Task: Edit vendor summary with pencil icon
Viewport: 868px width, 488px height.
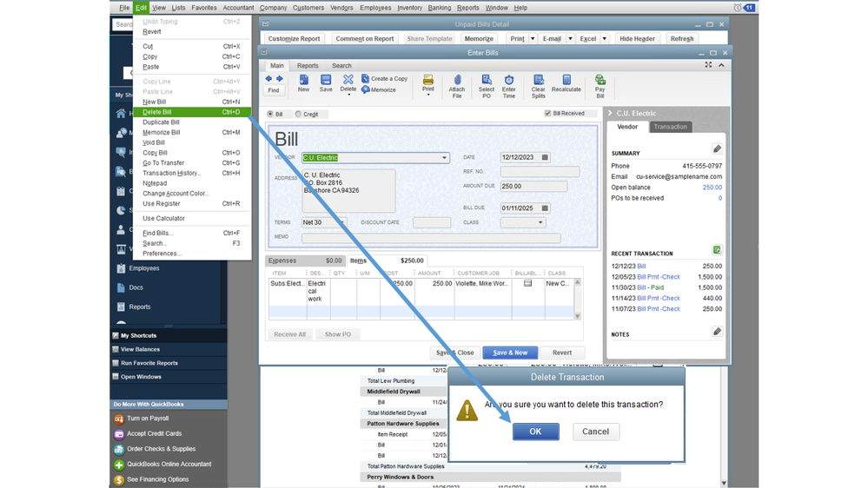Action: point(717,148)
